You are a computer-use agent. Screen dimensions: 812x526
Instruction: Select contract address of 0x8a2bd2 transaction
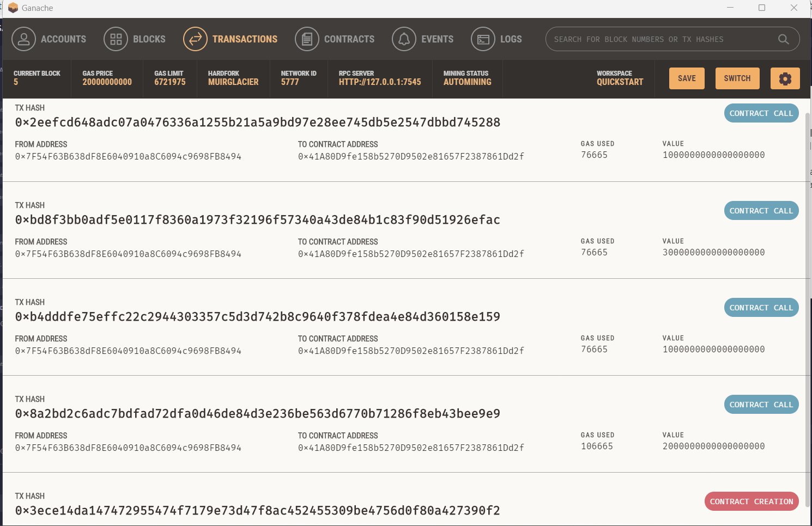point(411,448)
